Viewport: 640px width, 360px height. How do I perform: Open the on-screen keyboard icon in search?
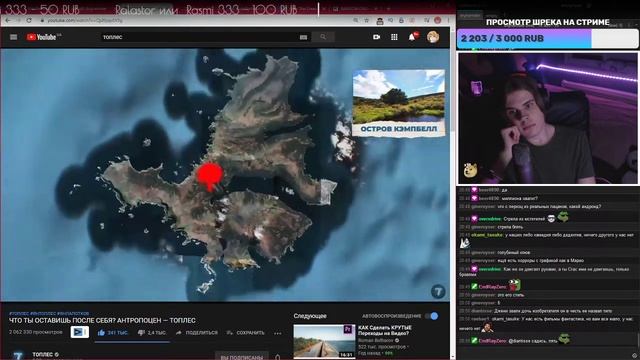click(x=303, y=37)
